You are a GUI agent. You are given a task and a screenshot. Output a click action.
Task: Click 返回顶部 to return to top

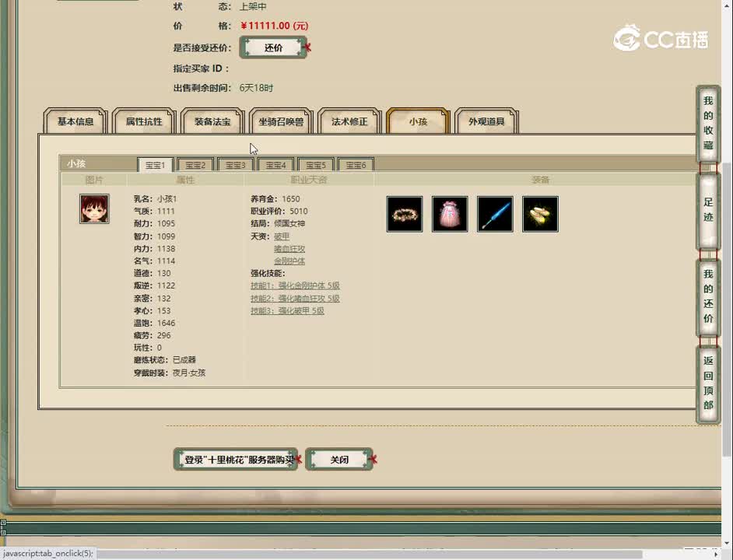point(708,383)
